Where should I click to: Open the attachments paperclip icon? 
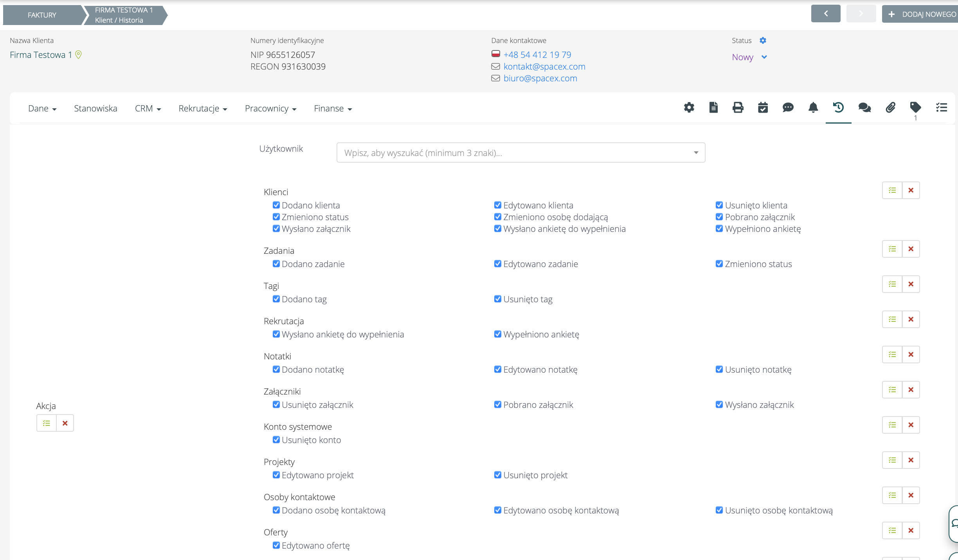click(x=890, y=108)
